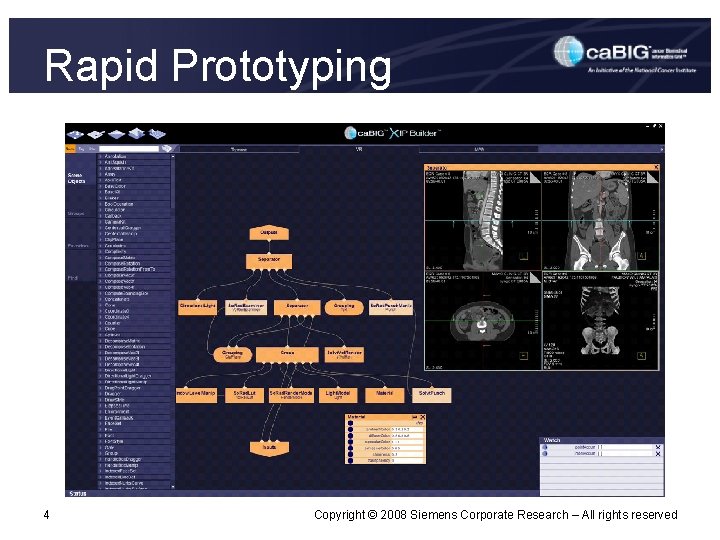Screen dimensions: 720x540
Task: Expand the Counter node entry
Action: pos(101,323)
